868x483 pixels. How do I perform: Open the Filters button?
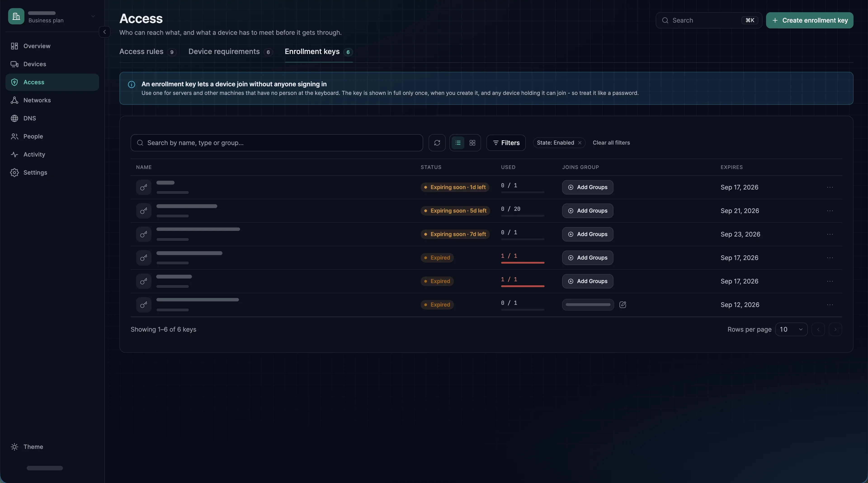click(x=506, y=143)
